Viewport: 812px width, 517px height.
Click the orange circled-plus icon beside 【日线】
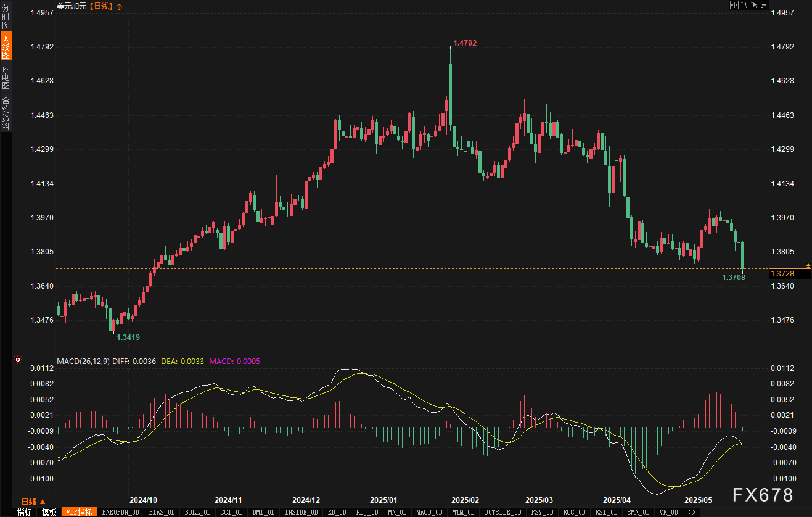coord(119,6)
